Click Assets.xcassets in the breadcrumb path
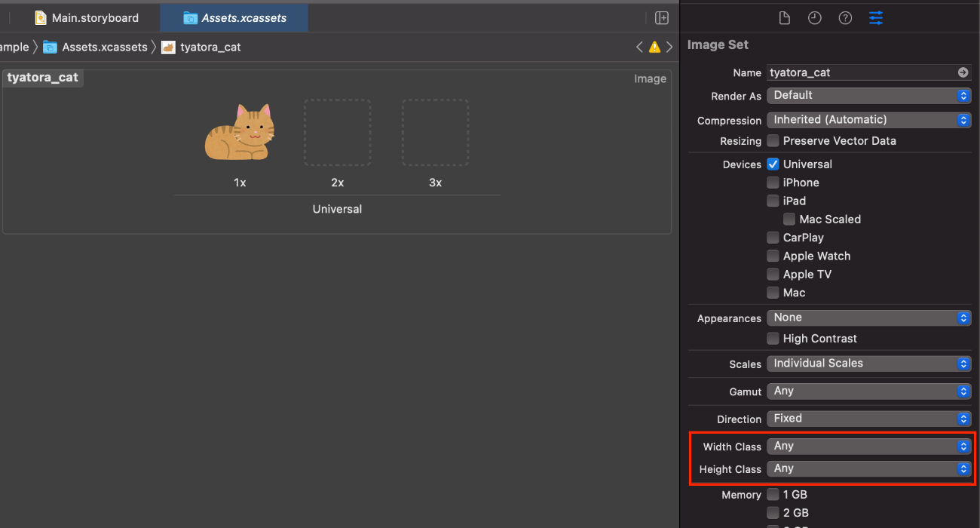This screenshot has width=980, height=528. point(104,47)
